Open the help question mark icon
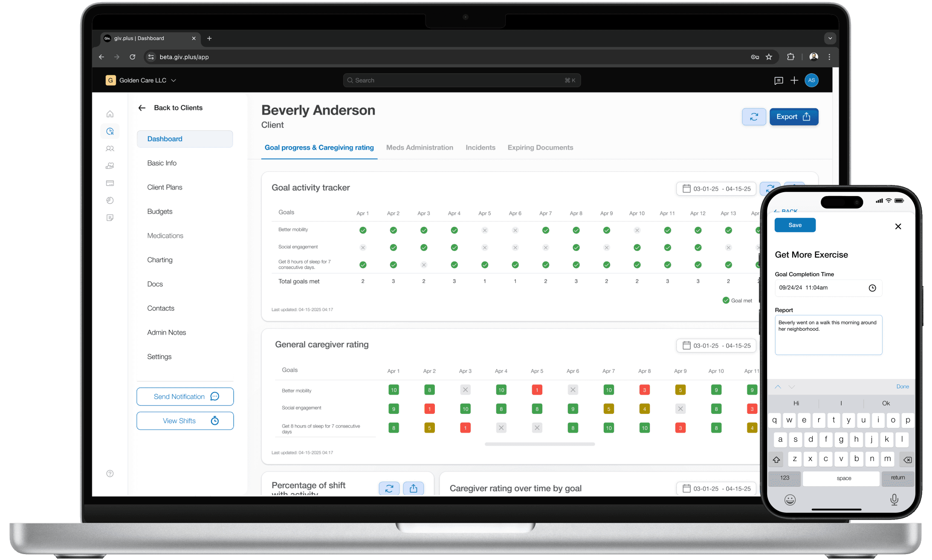932x560 pixels. click(110, 473)
